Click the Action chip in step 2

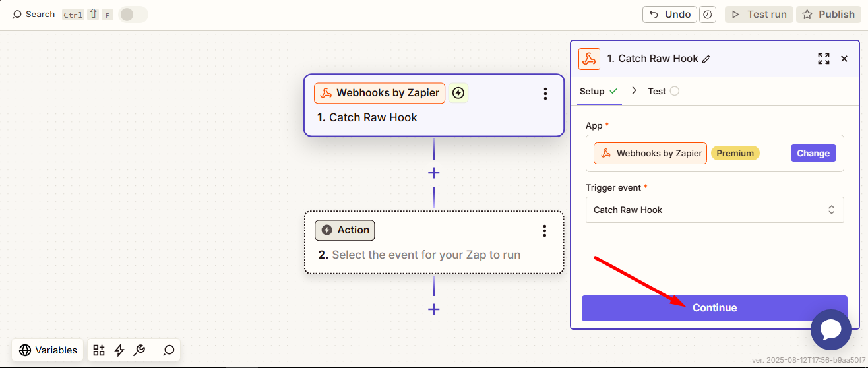(x=345, y=230)
